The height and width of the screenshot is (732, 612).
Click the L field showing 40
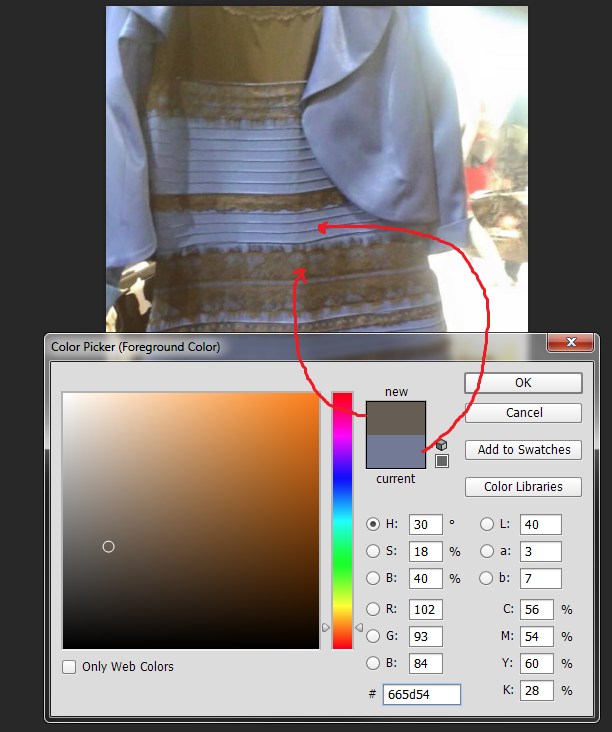(x=541, y=524)
